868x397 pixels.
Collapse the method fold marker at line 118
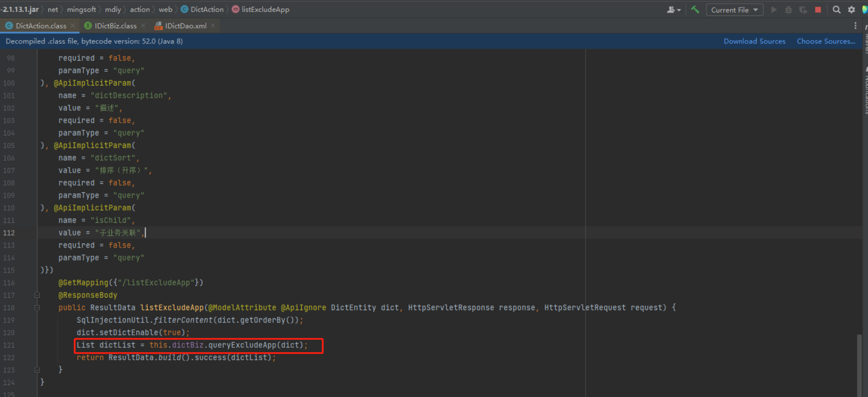pos(37,307)
